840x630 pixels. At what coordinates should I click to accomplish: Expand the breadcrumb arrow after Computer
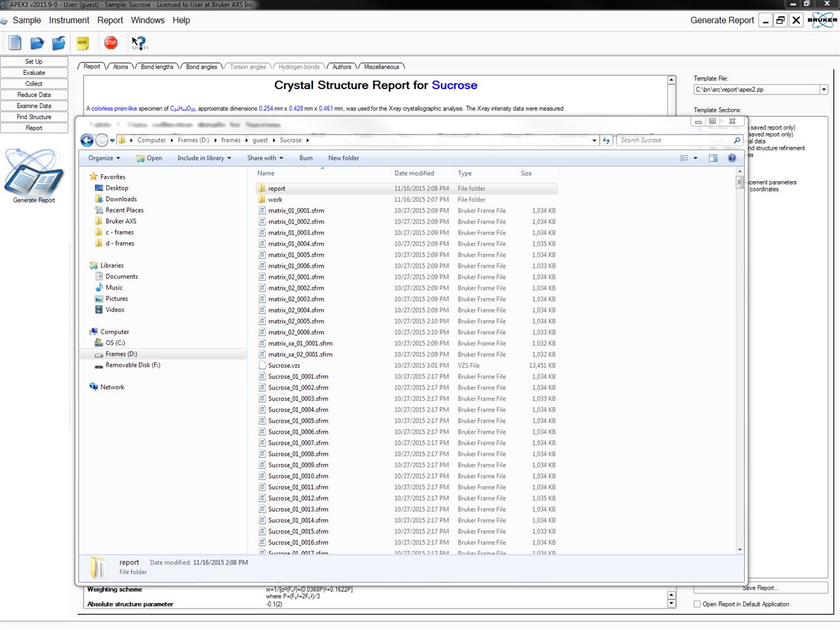click(x=172, y=140)
